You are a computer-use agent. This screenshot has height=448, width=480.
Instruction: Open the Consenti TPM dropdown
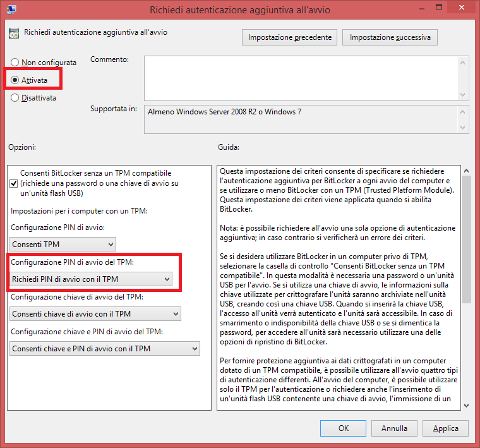pyautogui.click(x=63, y=245)
